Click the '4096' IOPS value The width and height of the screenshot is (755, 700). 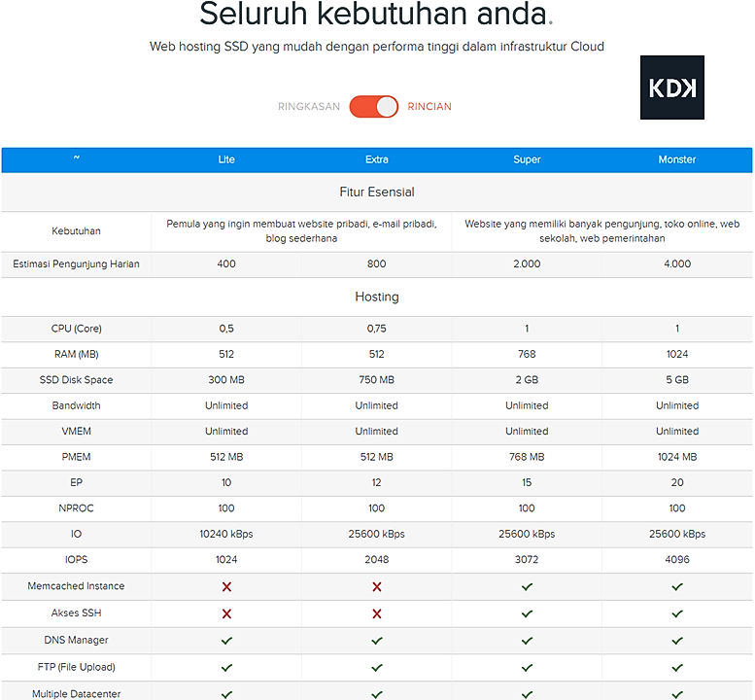coord(677,559)
